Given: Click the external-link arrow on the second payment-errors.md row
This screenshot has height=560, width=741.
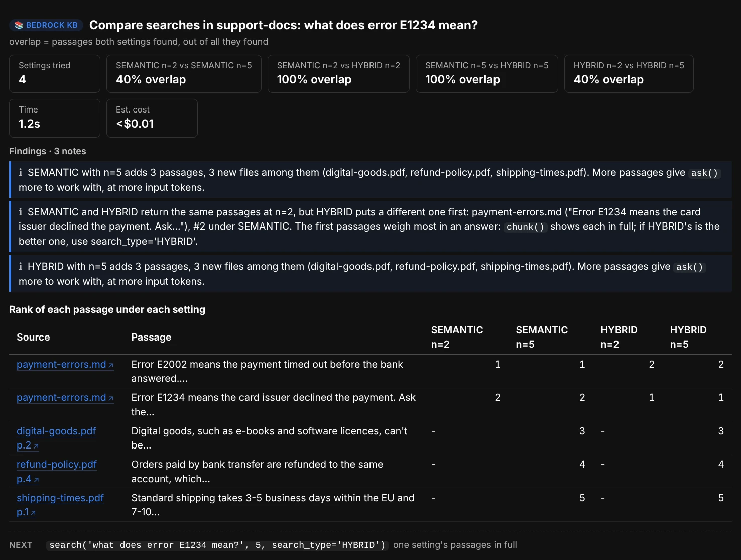Looking at the screenshot, I should [x=111, y=398].
